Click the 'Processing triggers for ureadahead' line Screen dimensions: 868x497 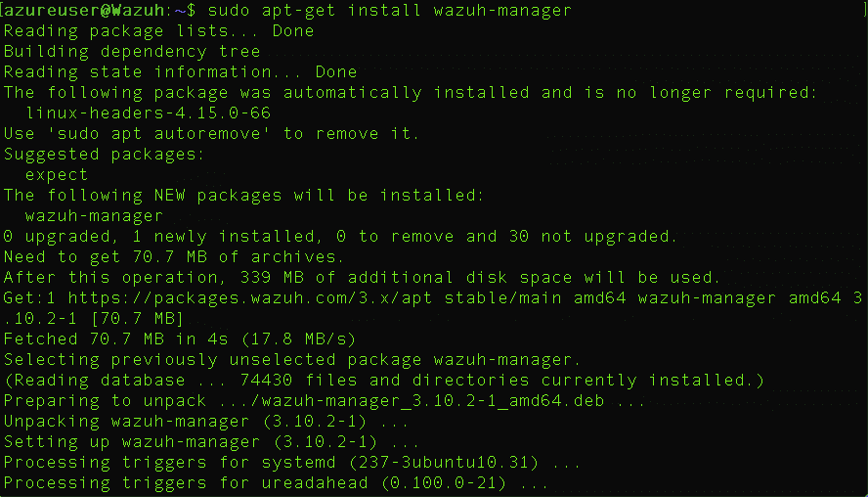pyautogui.click(x=276, y=482)
